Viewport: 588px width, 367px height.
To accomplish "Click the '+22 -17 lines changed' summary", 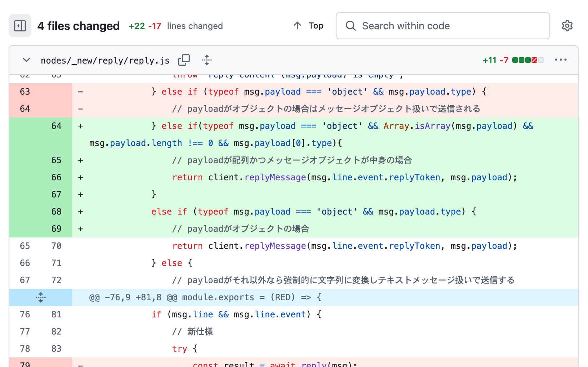I will point(176,26).
